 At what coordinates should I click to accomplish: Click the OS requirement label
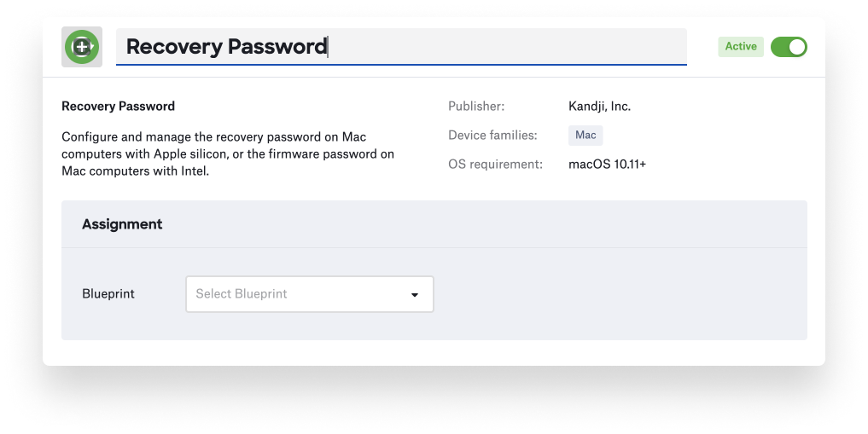(495, 164)
